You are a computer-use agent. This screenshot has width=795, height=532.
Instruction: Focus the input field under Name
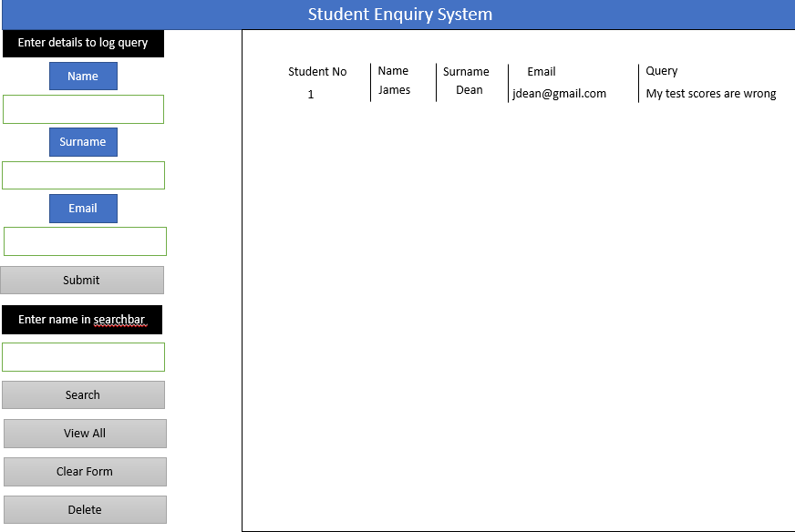[x=83, y=109]
